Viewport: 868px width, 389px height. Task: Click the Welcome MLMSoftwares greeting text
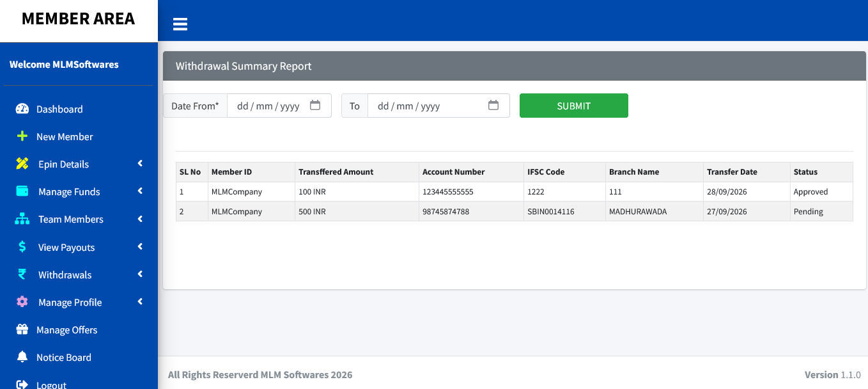64,65
